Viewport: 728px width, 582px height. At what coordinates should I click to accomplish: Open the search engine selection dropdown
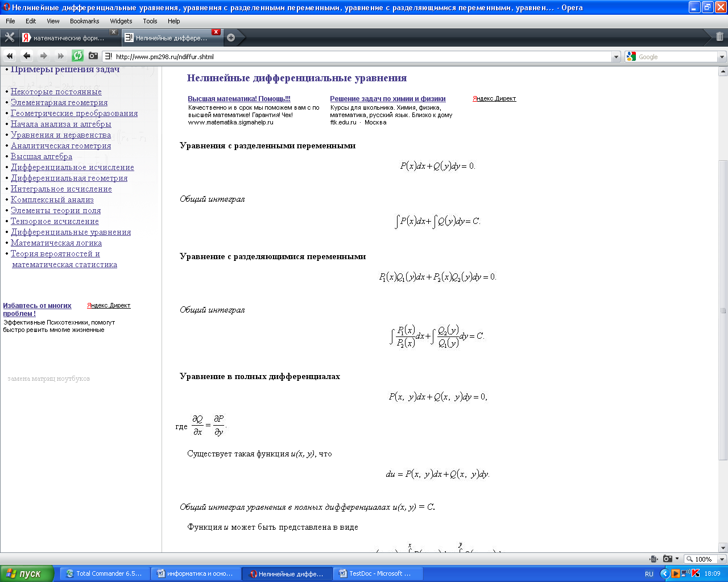pos(722,57)
